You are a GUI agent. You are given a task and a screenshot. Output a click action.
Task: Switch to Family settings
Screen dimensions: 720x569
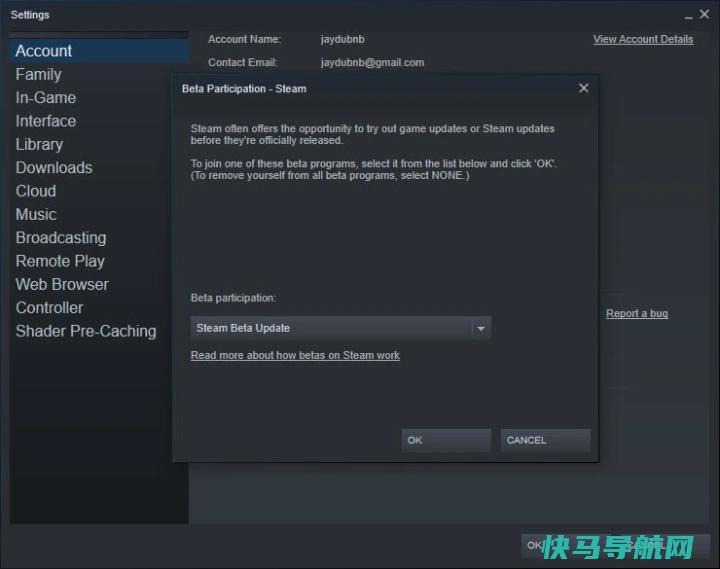coord(39,74)
